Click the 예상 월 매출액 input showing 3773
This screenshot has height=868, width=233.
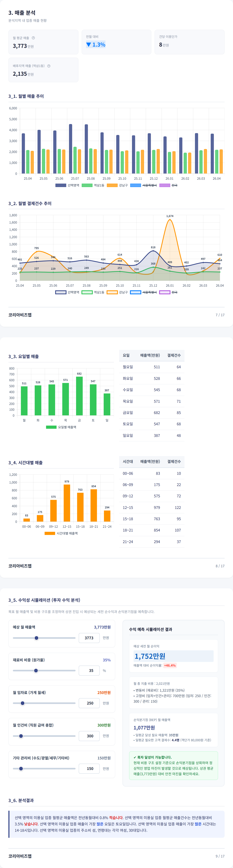point(89,638)
